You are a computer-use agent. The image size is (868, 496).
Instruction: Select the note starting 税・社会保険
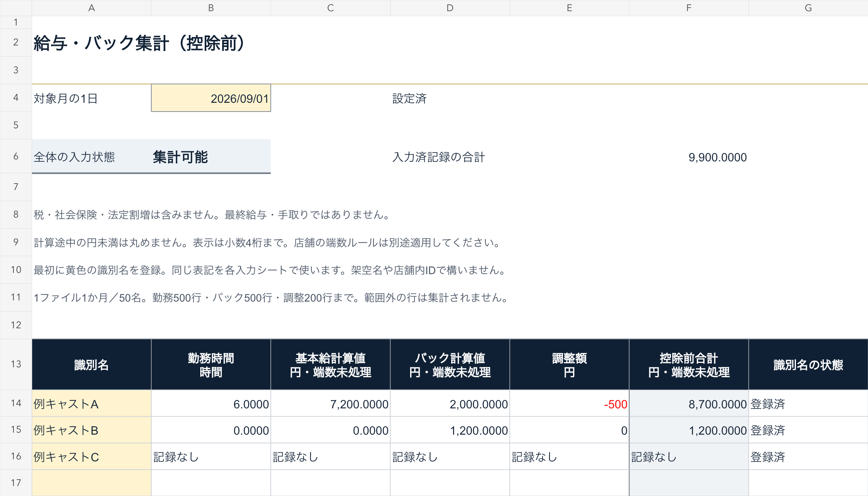213,215
